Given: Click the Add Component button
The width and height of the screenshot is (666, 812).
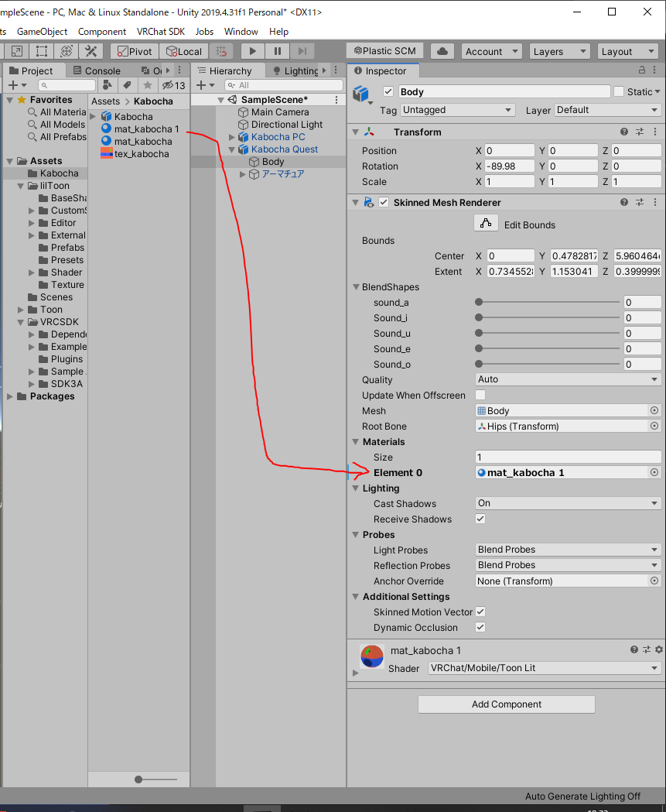Looking at the screenshot, I should tap(506, 704).
